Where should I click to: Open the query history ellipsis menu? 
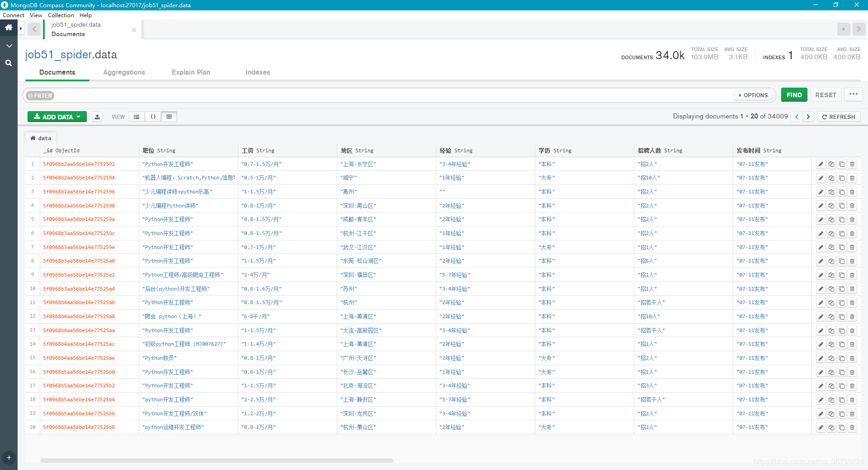coord(853,94)
